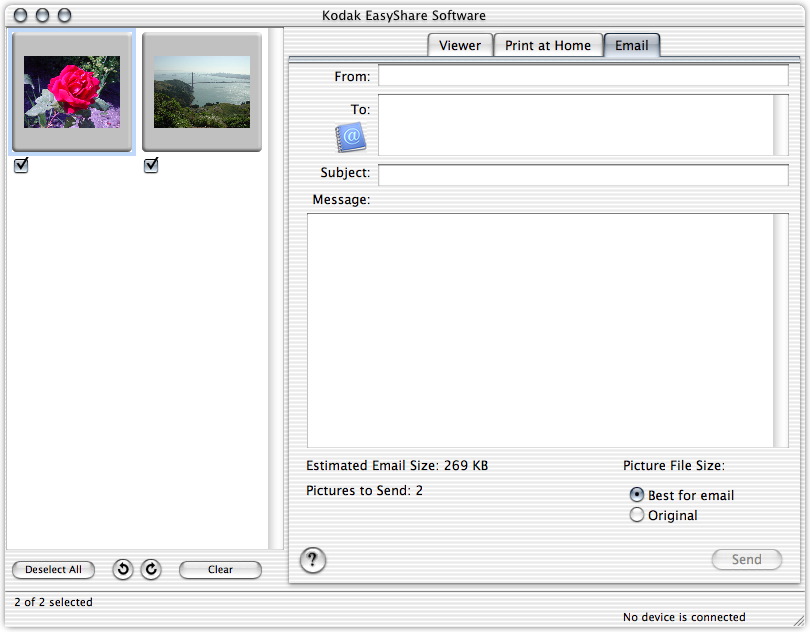Open the Print at Home tab
The height and width of the screenshot is (632, 810).
tap(548, 45)
